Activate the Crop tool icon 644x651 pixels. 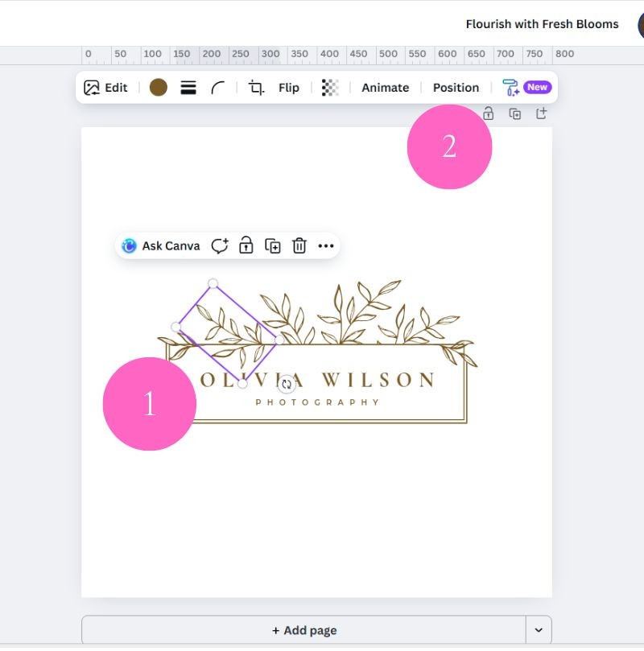[257, 88]
